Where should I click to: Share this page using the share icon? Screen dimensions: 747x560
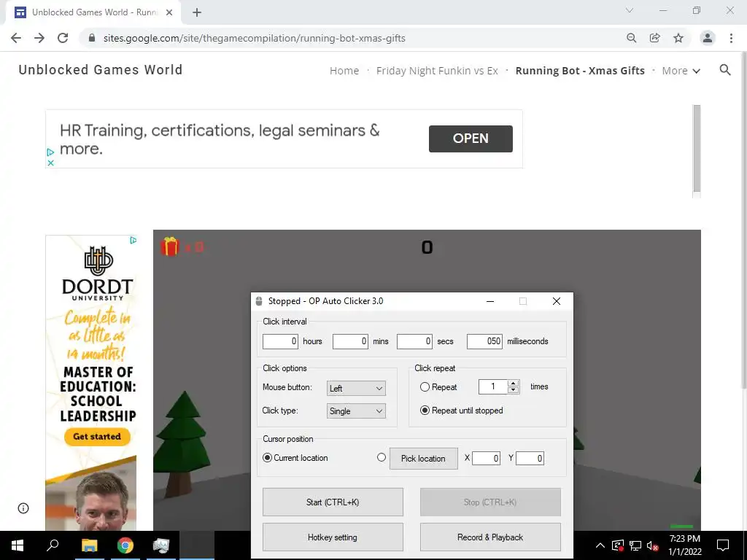coord(655,38)
